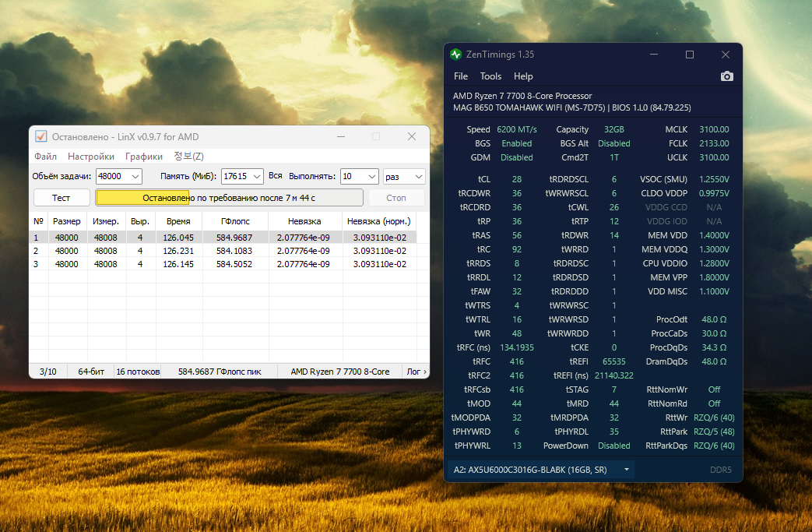
Task: Click the RttPark RZQ/5 (48) value
Action: coord(714,432)
